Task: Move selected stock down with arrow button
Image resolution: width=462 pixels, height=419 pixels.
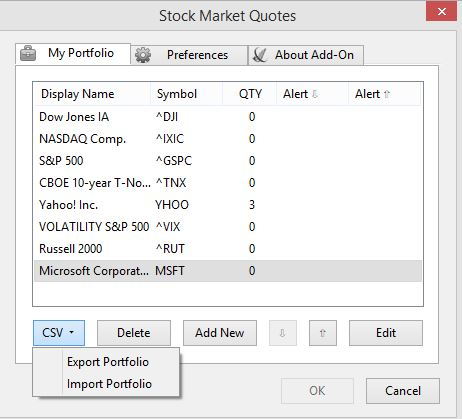Action: pyautogui.click(x=283, y=333)
